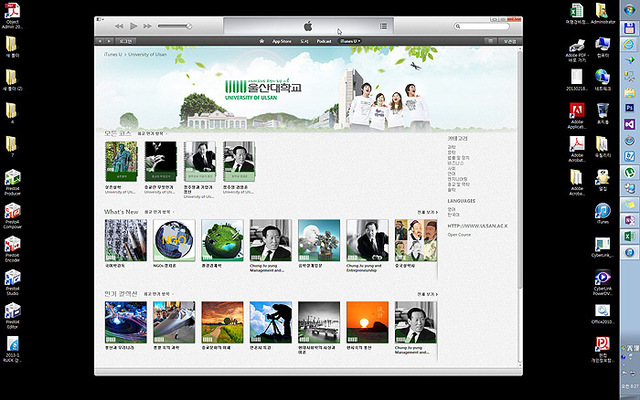Open the sort dropdown next to What's New

pyautogui.click(x=159, y=212)
